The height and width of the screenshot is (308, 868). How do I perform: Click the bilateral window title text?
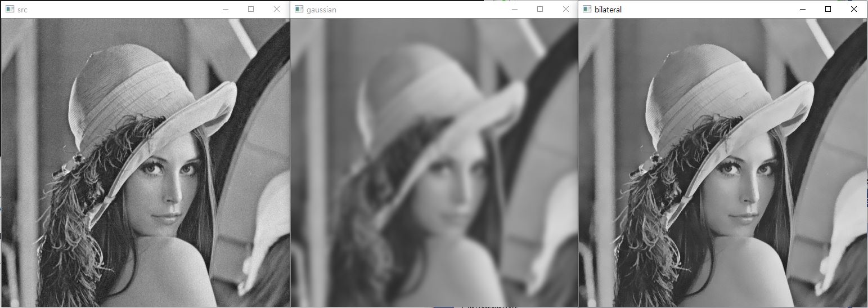tap(608, 10)
